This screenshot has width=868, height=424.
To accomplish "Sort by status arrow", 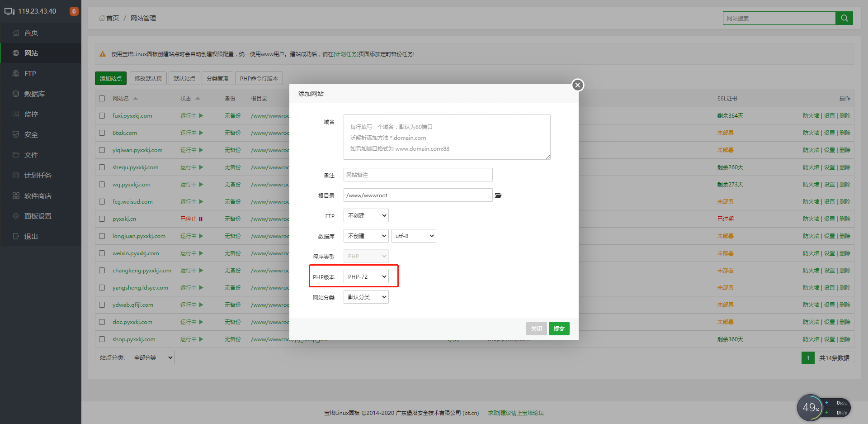I will tap(198, 98).
